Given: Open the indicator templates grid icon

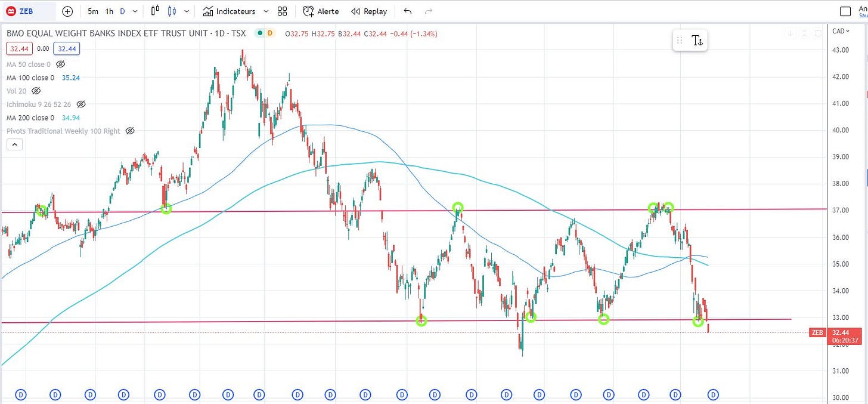Looking at the screenshot, I should 283,11.
